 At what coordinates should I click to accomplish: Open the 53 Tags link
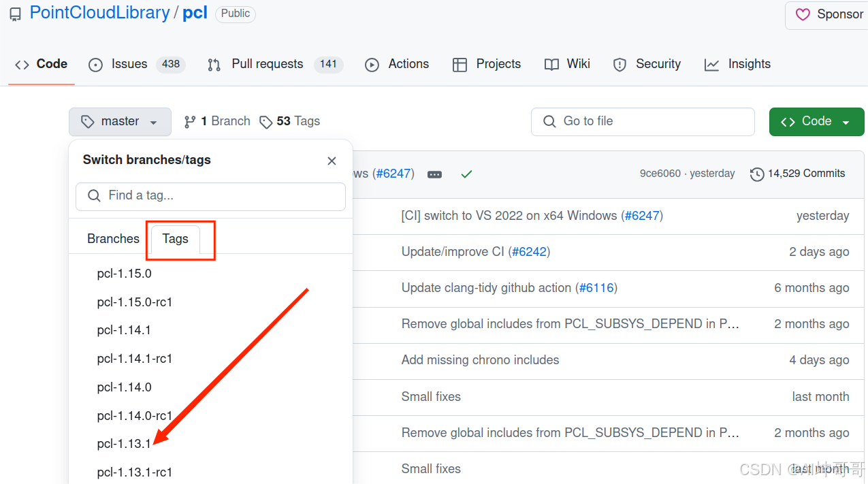289,121
